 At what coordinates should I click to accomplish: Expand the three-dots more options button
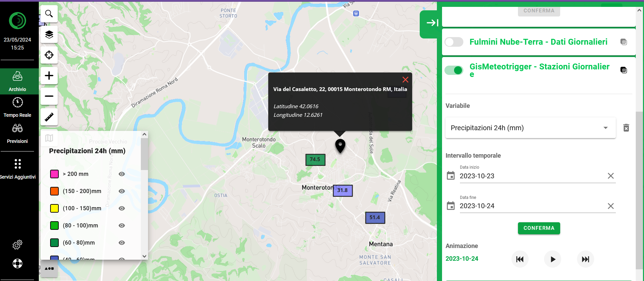pyautogui.click(x=49, y=269)
